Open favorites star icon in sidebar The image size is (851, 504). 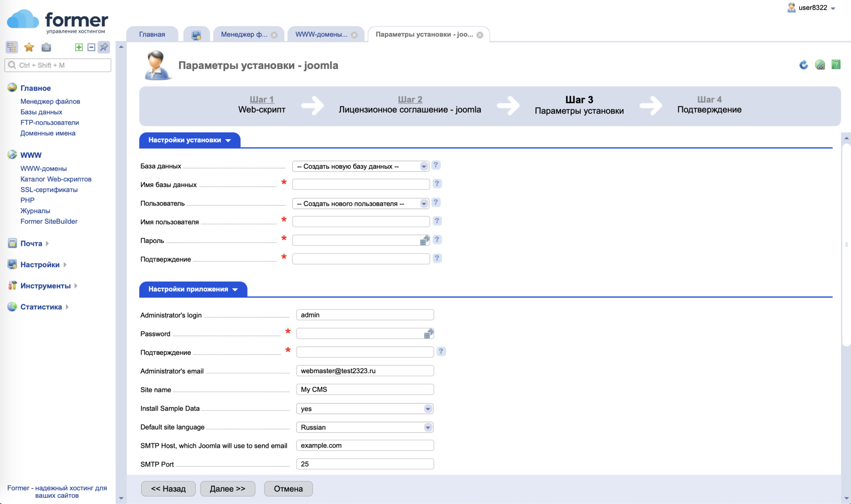29,47
